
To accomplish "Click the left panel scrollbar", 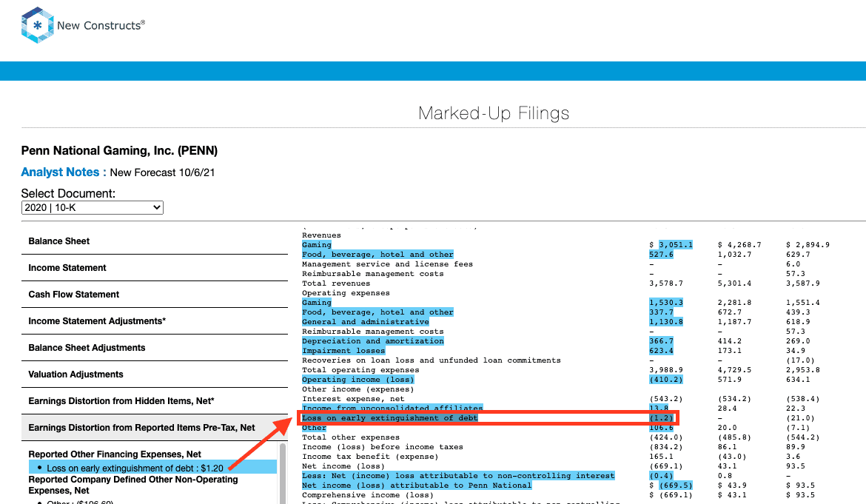I will tap(283, 473).
